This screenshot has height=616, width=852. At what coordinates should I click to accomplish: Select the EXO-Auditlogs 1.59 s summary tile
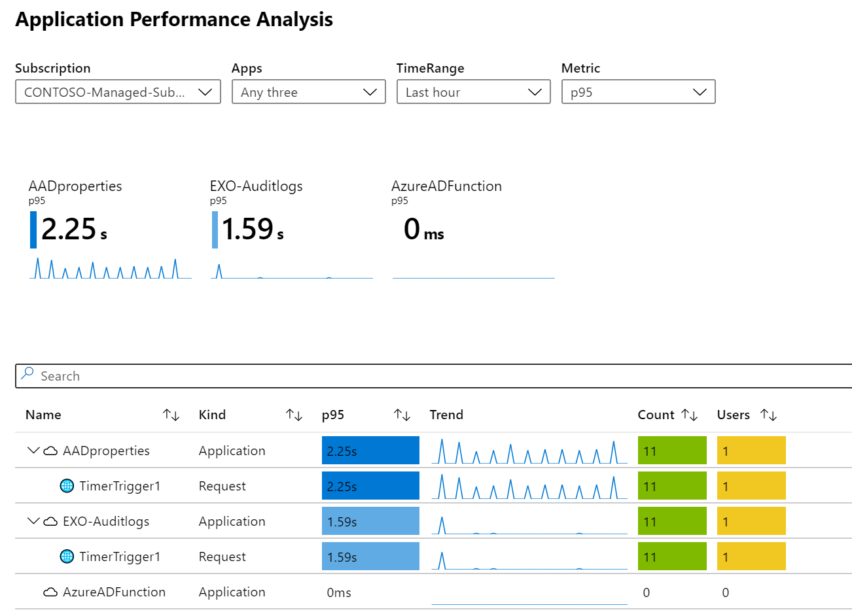291,230
